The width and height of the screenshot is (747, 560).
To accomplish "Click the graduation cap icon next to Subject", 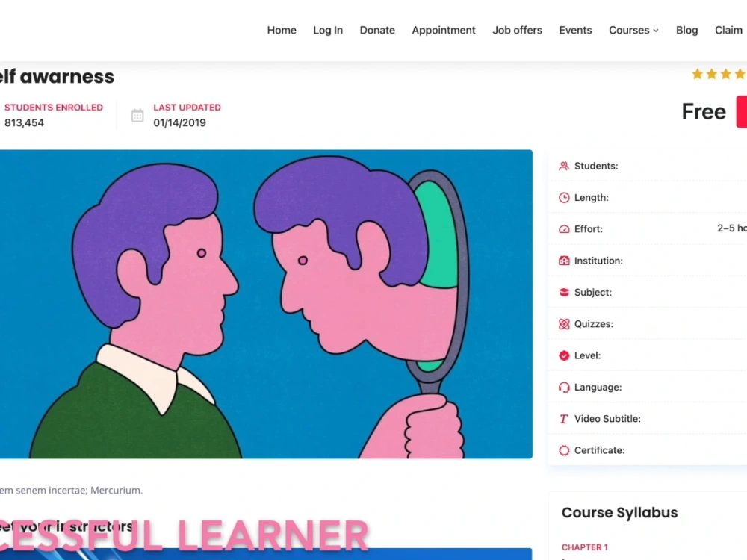I will point(564,293).
